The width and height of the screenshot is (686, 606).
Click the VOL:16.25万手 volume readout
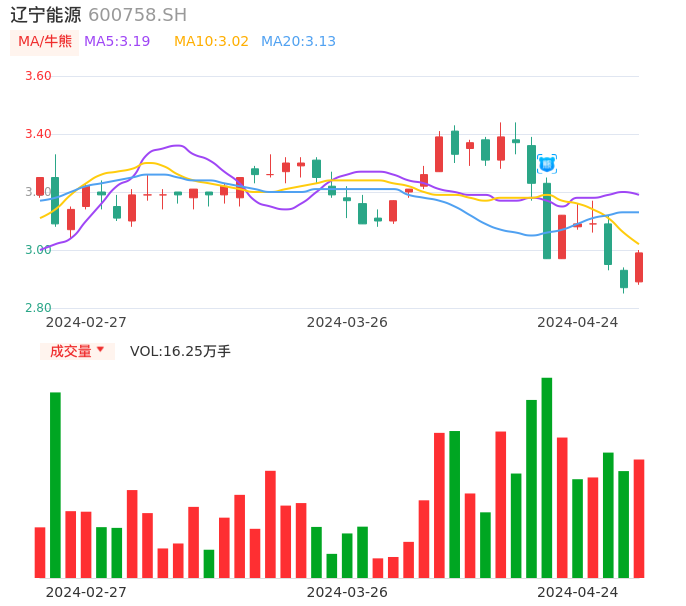coord(180,351)
